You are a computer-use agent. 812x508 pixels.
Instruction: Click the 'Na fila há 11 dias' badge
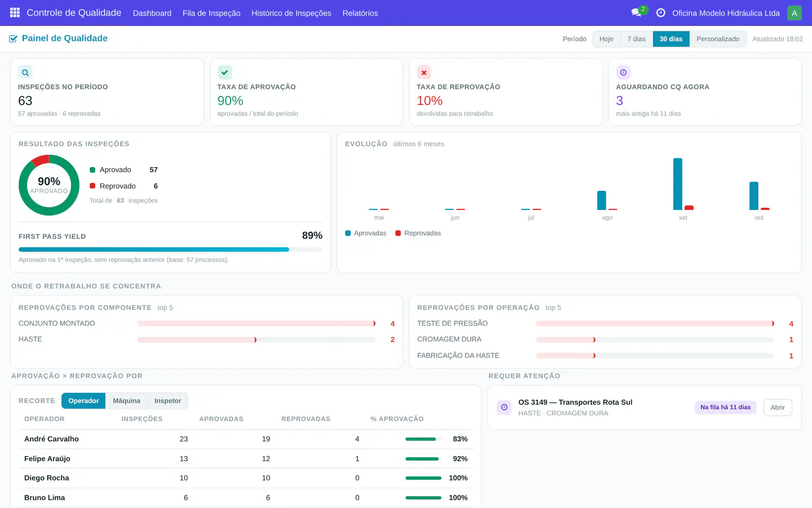click(725, 408)
